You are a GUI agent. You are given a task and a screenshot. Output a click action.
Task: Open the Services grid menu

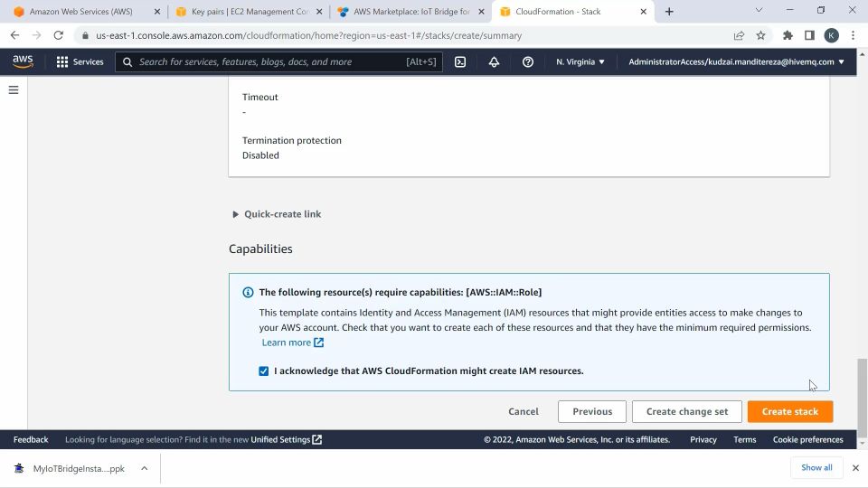[80, 62]
